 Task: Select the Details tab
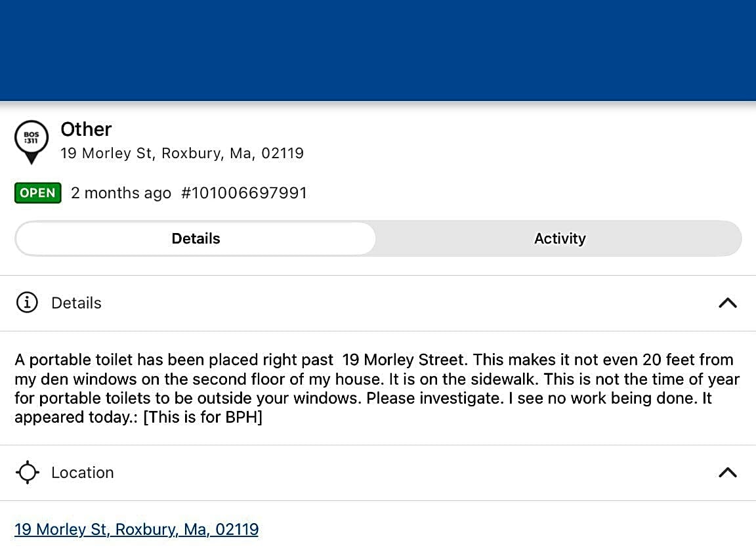pyautogui.click(x=196, y=238)
